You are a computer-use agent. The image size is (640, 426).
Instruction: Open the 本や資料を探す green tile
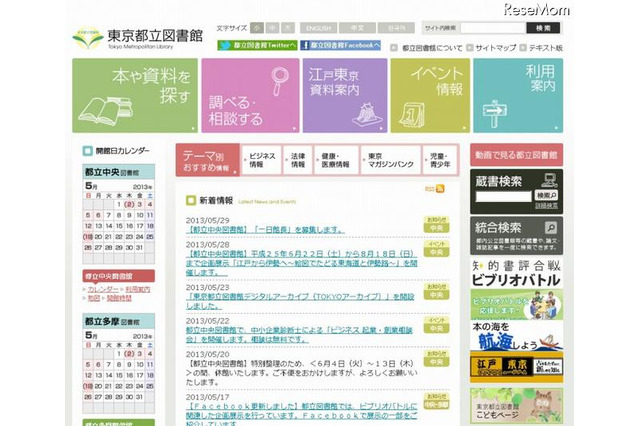coord(135,95)
